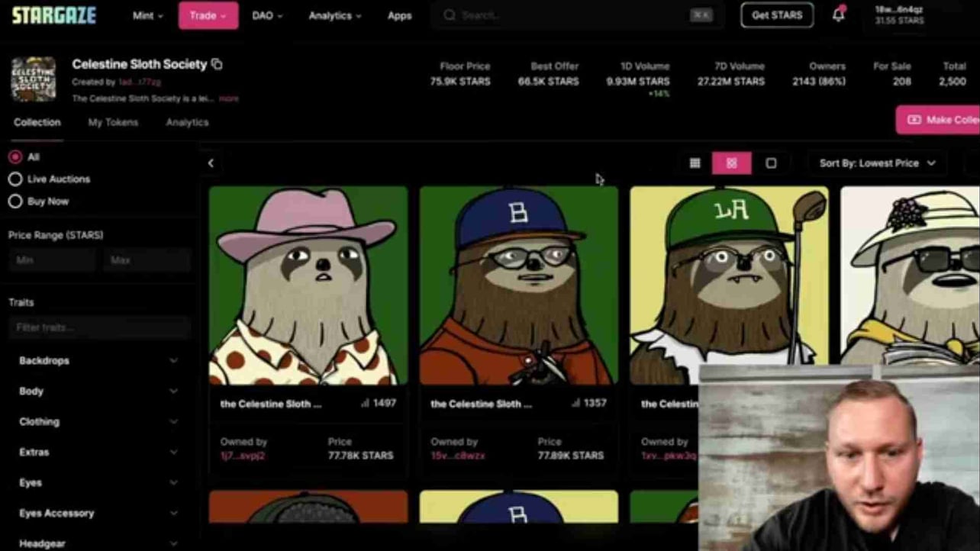Image resolution: width=980 pixels, height=551 pixels.
Task: Click the Make Collection Offer button
Action: tap(938, 120)
